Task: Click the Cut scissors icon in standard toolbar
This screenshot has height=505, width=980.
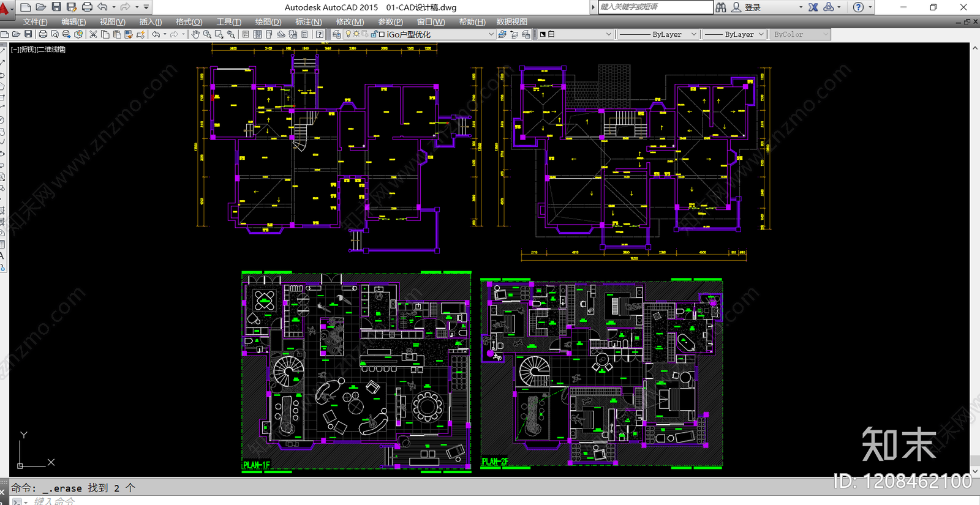Action: (93, 34)
